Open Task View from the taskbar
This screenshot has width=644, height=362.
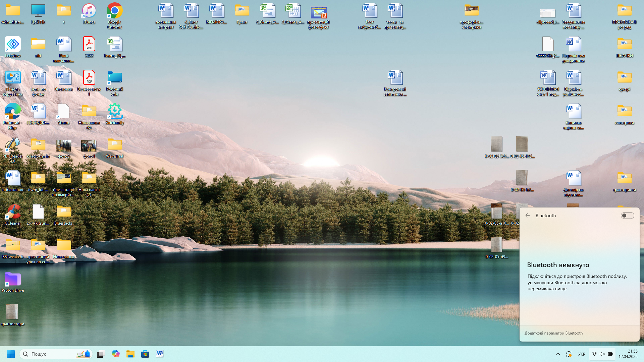coord(101,354)
